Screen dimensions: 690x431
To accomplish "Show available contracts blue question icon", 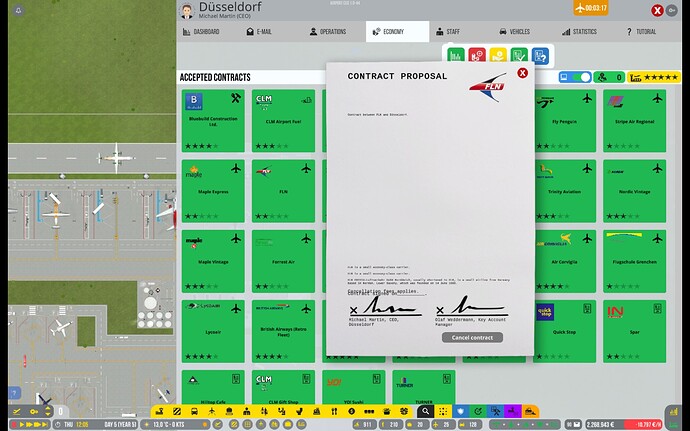I will coord(540,55).
